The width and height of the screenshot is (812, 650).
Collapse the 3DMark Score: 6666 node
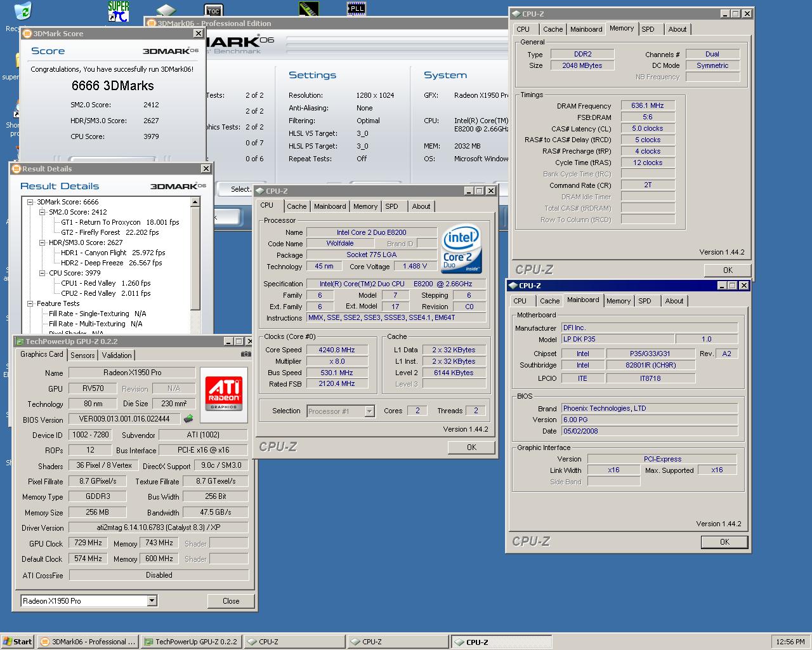(x=30, y=202)
